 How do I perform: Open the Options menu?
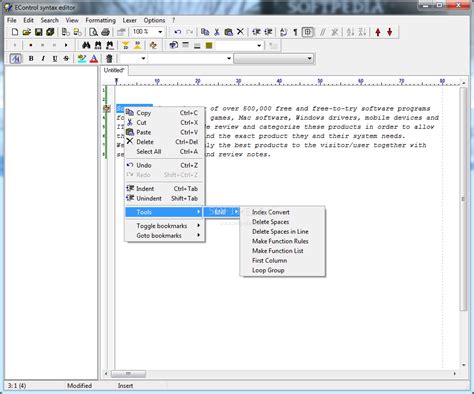(x=154, y=20)
